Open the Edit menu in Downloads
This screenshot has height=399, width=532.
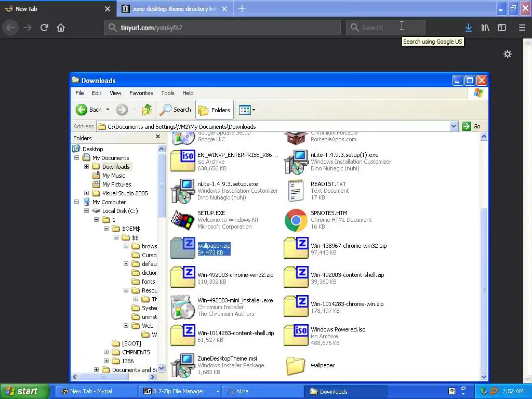click(97, 93)
